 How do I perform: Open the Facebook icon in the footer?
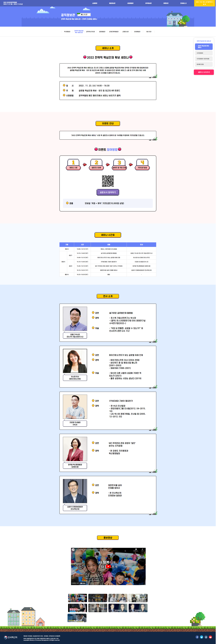197,637
